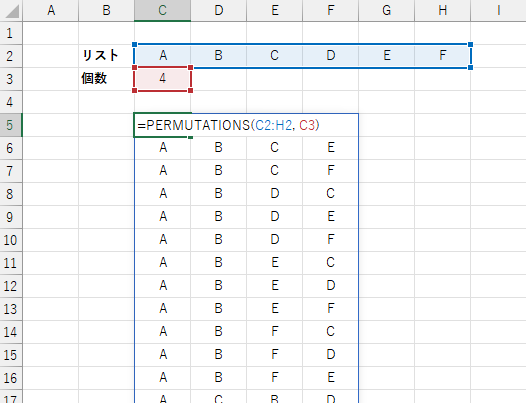
Task: Select column C header
Action: click(x=162, y=10)
